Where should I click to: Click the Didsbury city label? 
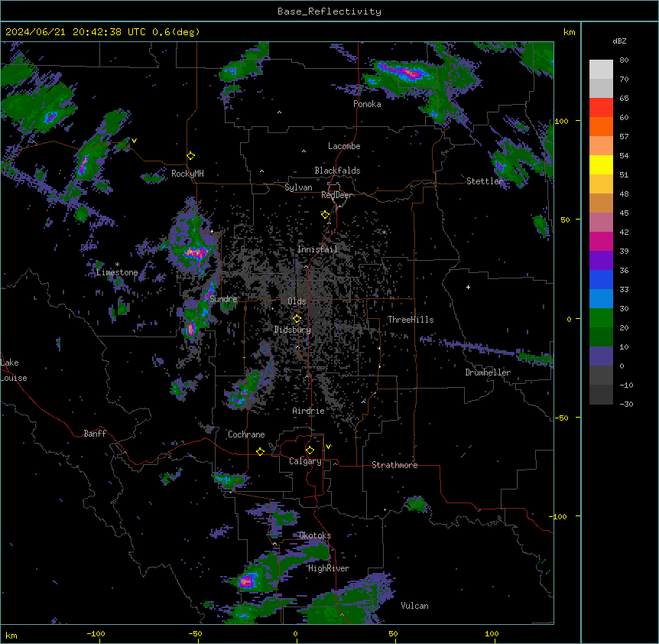[293, 330]
